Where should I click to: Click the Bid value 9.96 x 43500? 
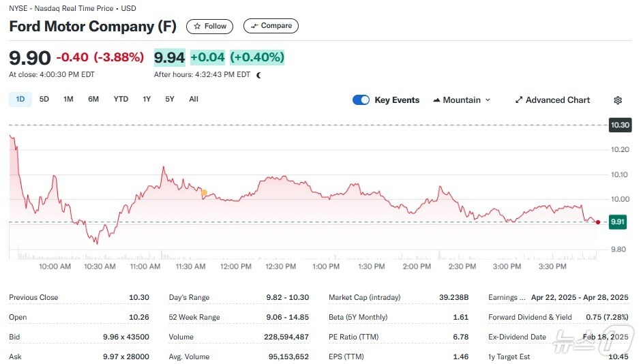(x=126, y=337)
